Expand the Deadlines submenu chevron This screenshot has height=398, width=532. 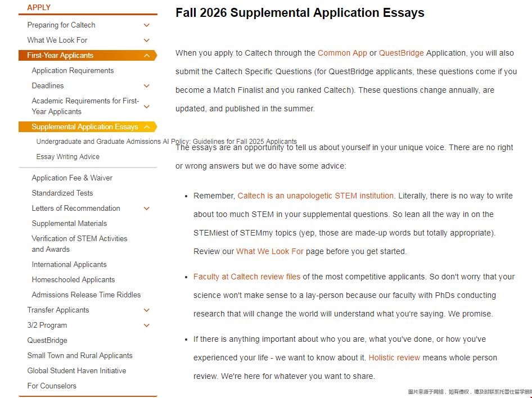click(x=147, y=86)
